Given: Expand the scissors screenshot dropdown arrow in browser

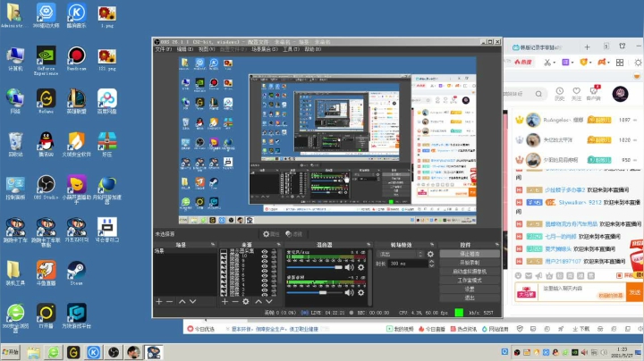Looking at the screenshot, I should [554, 63].
